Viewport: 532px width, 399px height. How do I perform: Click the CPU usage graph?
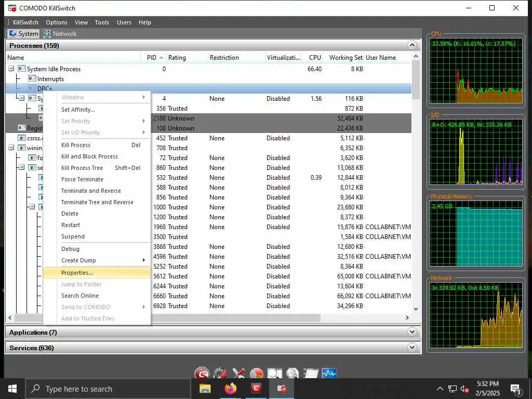(476, 72)
